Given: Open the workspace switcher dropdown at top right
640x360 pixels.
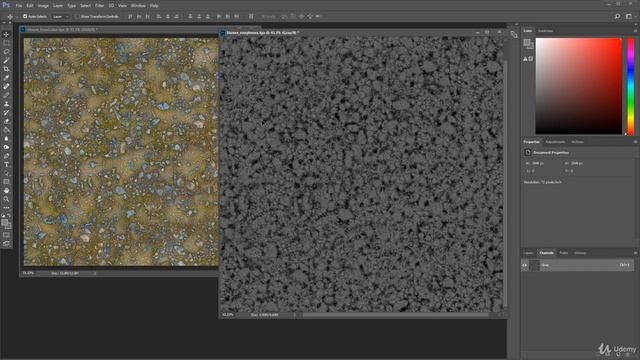Looking at the screenshot, I should 630,16.
